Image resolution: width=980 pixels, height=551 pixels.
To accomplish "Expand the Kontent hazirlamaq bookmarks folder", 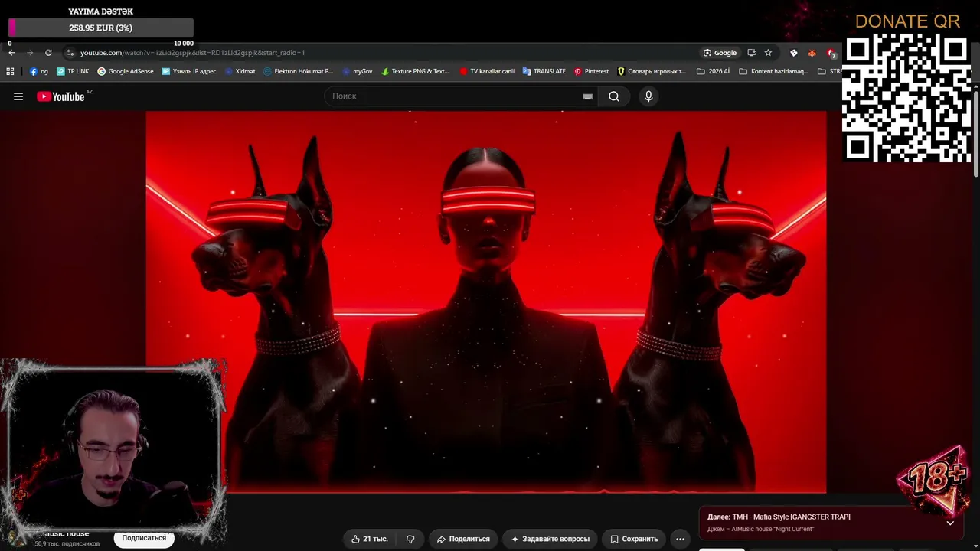I will pyautogui.click(x=773, y=71).
